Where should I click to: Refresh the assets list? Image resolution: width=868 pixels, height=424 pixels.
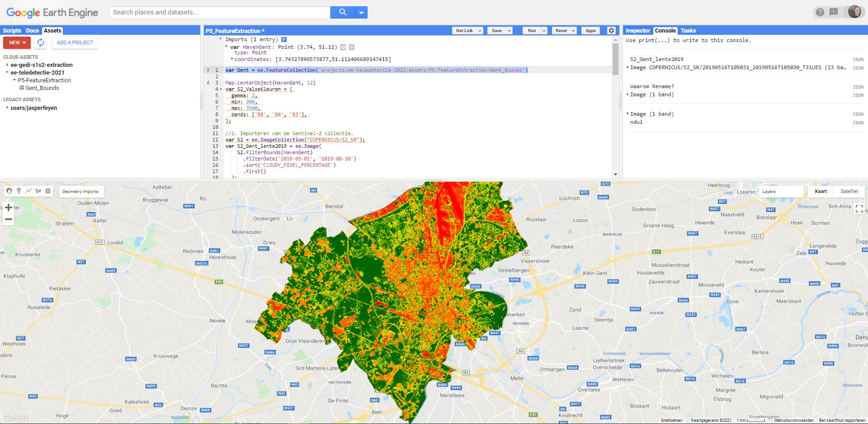tap(41, 42)
